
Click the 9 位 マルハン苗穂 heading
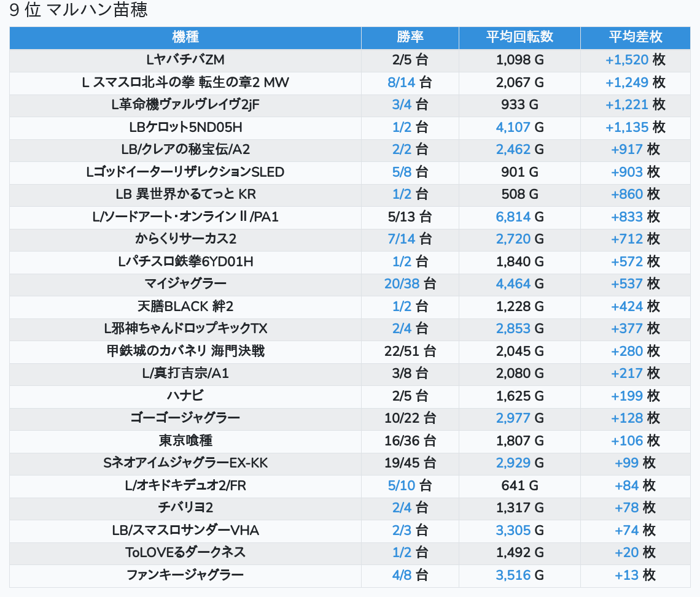coord(78,9)
